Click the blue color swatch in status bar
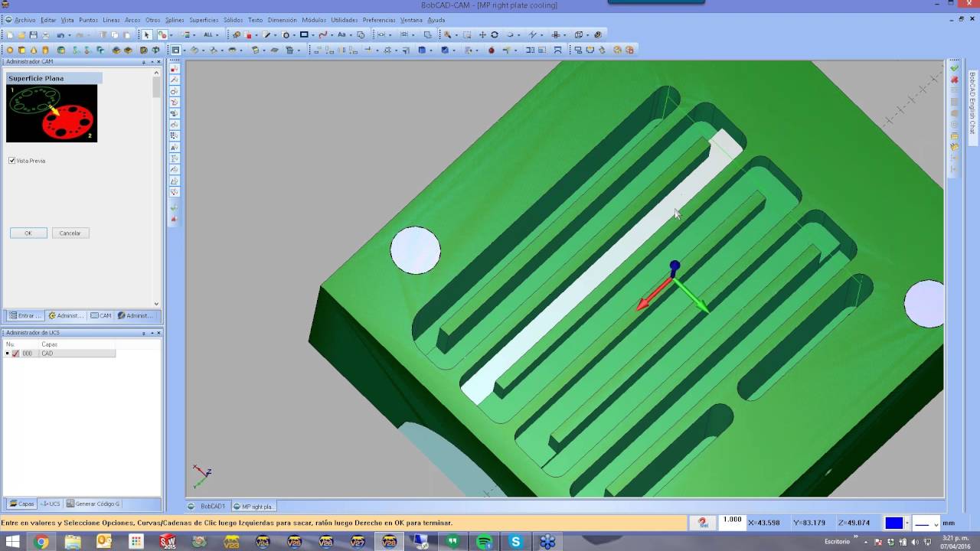This screenshot has width=980, height=551. pyautogui.click(x=893, y=523)
